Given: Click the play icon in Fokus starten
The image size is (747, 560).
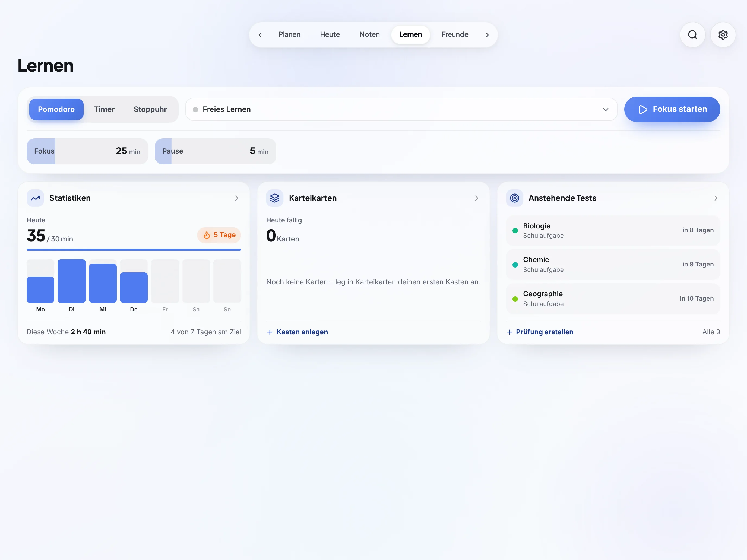Looking at the screenshot, I should pyautogui.click(x=643, y=109).
